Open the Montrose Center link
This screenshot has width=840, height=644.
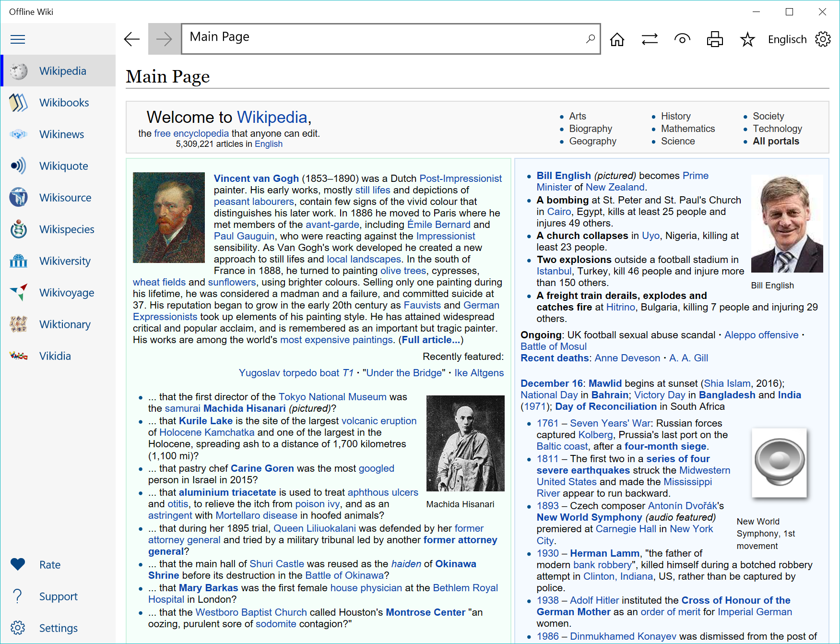426,612
